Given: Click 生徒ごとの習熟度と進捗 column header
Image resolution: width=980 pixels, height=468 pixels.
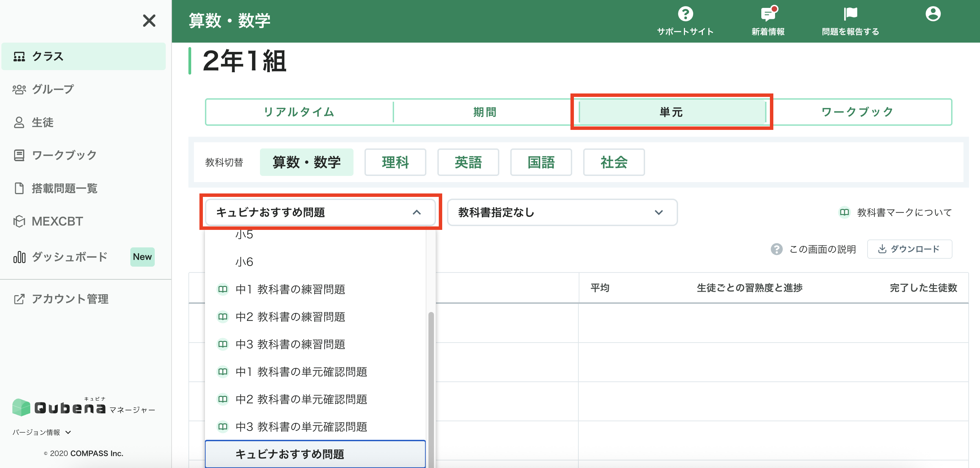Looking at the screenshot, I should pos(750,288).
